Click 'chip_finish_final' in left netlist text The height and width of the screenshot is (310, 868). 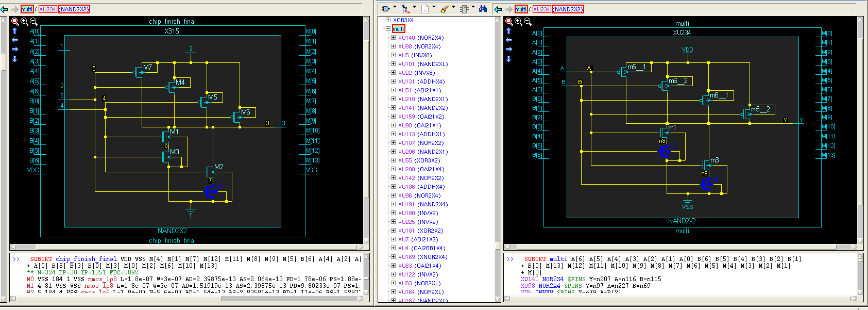pos(86,259)
